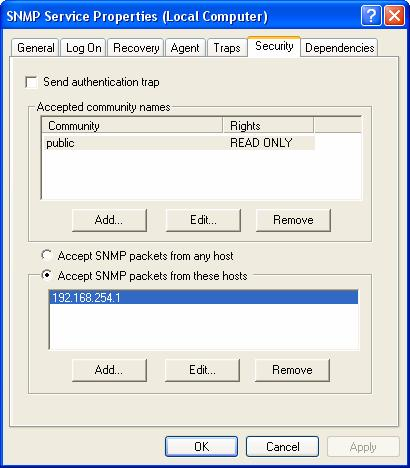Select the public community row

(x=179, y=143)
